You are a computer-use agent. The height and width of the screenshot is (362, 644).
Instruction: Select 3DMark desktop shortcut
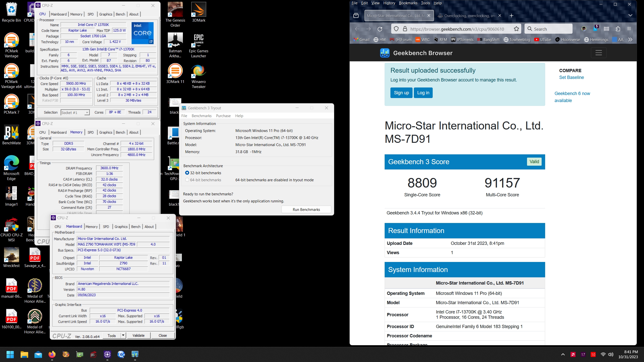point(198,12)
